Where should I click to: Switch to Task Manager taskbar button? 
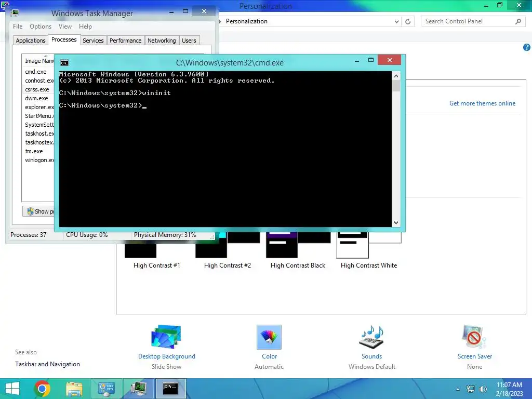(138, 389)
